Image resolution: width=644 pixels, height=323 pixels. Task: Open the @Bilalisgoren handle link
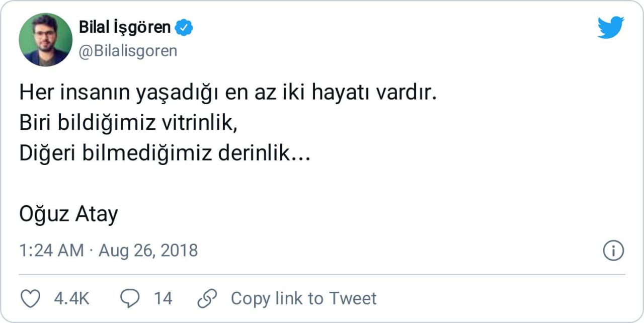pyautogui.click(x=128, y=51)
